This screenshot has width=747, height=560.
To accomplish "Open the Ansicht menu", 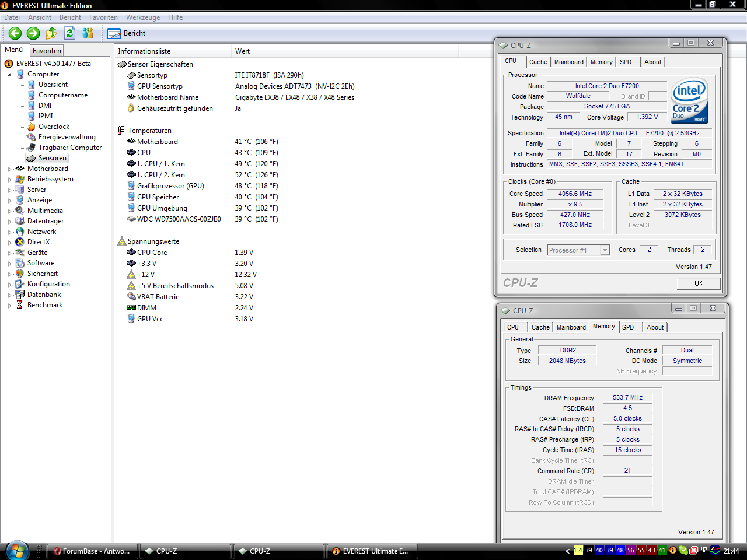I will 40,17.
